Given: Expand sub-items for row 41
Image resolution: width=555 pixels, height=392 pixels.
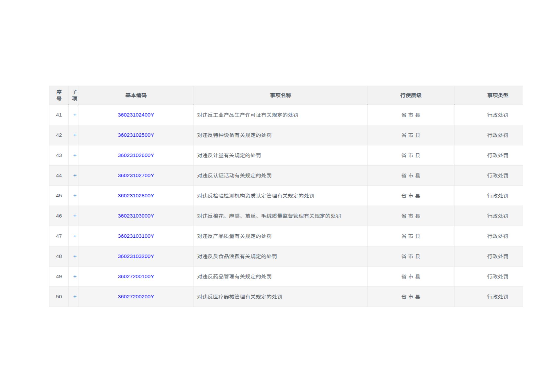Looking at the screenshot, I should click(x=75, y=115).
